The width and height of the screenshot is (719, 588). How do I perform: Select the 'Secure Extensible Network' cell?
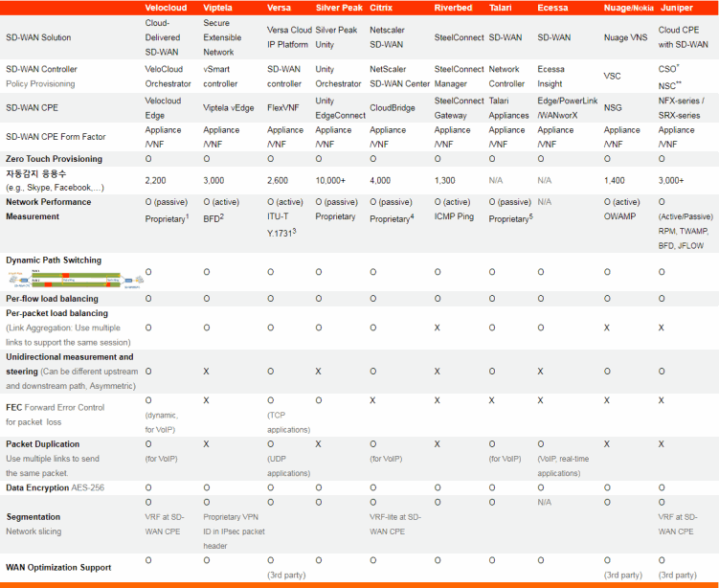coord(222,37)
